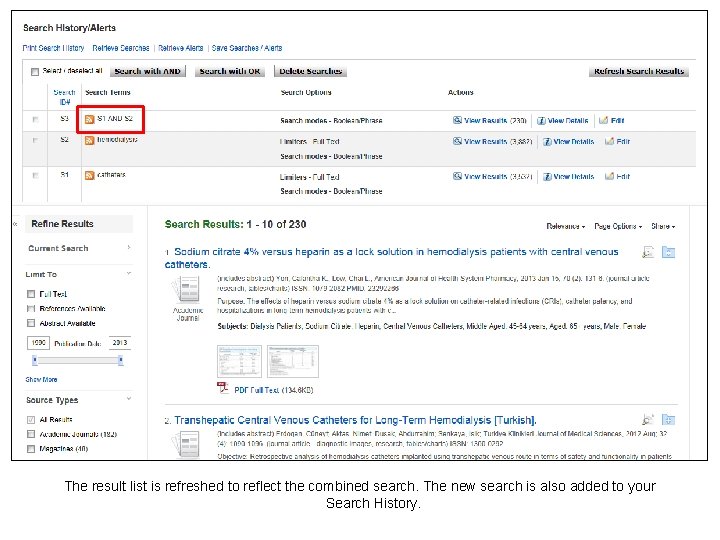Check the S2 search row checkbox
This screenshot has width=720, height=540.
pos(35,140)
